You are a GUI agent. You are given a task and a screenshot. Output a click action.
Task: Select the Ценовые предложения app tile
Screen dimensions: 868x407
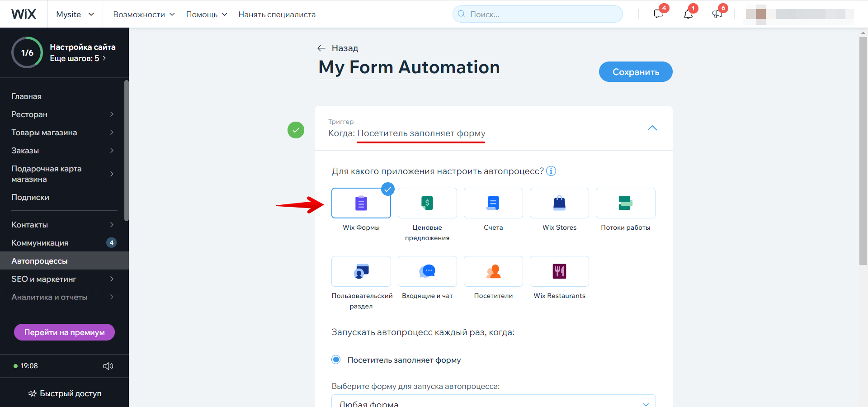[x=427, y=203]
